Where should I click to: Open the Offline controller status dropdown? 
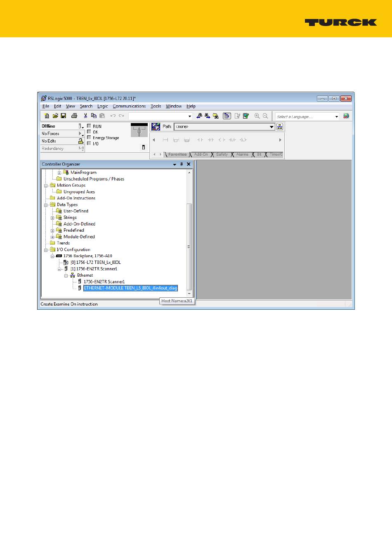[x=81, y=126]
